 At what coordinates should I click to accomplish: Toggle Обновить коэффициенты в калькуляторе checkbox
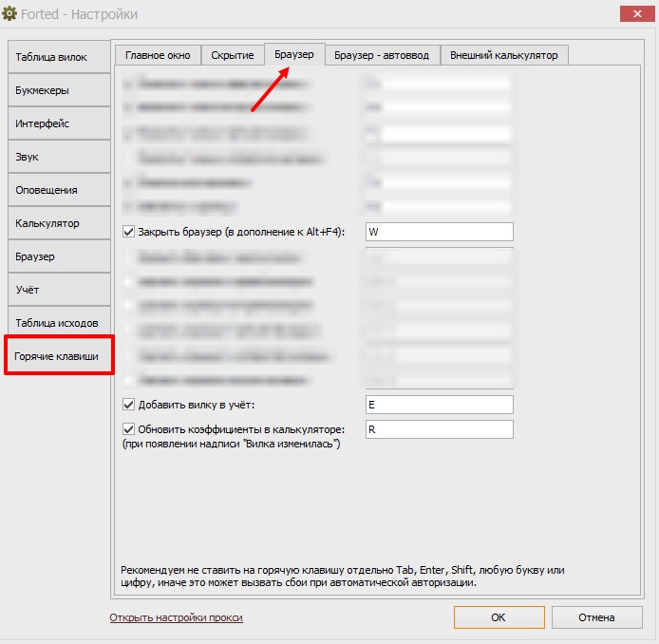[128, 429]
